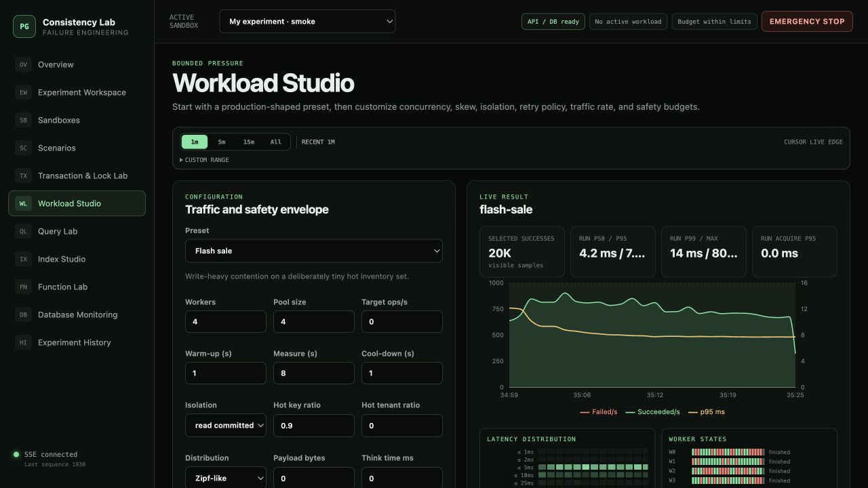Toggle the p95 ms chart series
Image resolution: width=868 pixels, height=488 pixels.
point(707,412)
